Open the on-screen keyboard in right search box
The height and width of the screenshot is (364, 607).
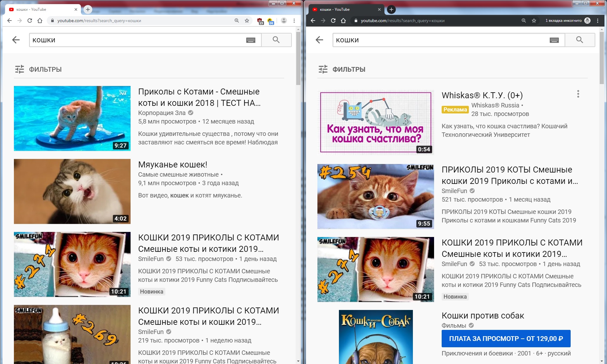click(554, 40)
